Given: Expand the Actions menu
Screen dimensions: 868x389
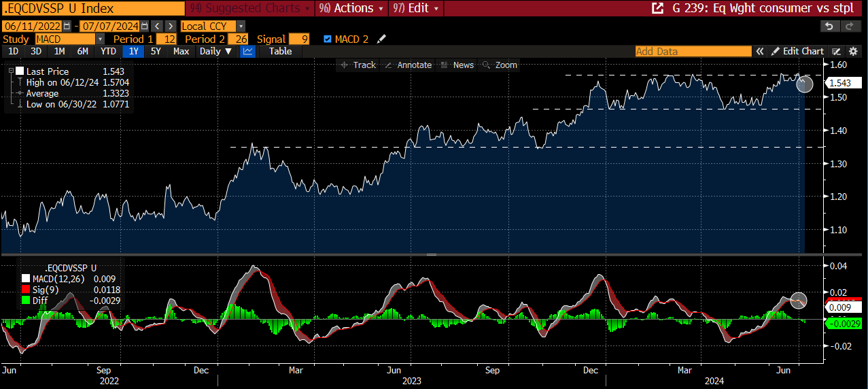Looking at the screenshot, I should [x=351, y=8].
